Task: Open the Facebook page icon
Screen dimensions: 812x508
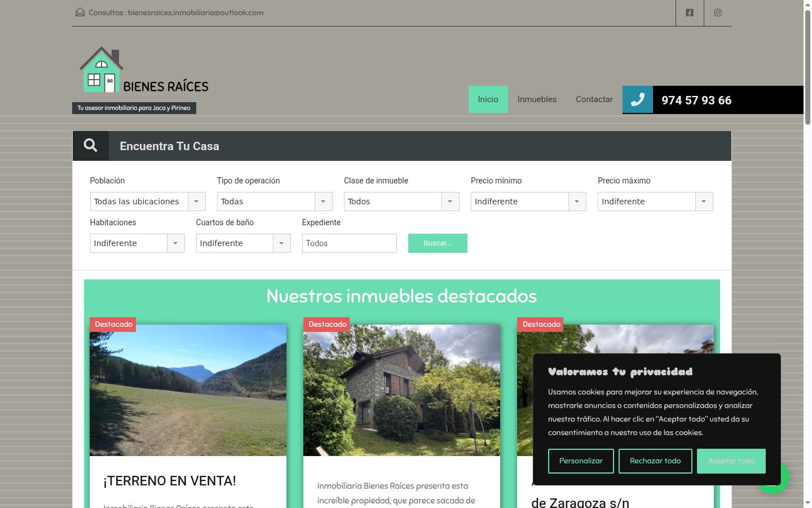Action: [x=690, y=12]
